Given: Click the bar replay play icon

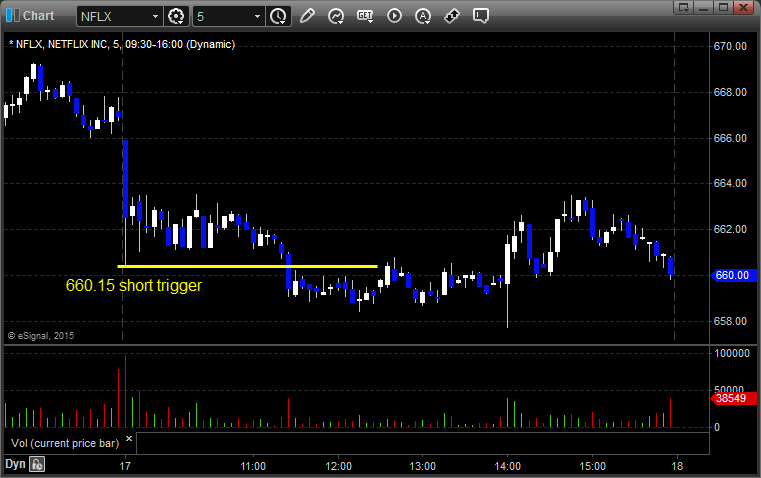Looking at the screenshot, I should click(394, 16).
